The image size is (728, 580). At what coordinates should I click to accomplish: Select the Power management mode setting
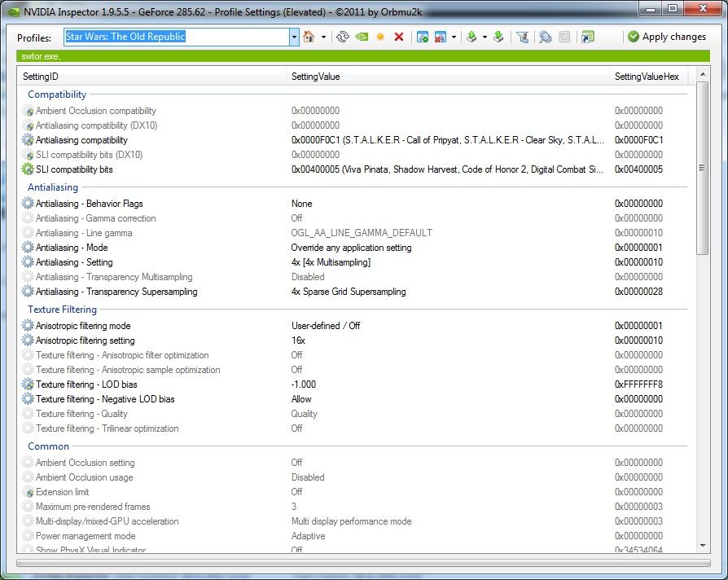coord(86,536)
